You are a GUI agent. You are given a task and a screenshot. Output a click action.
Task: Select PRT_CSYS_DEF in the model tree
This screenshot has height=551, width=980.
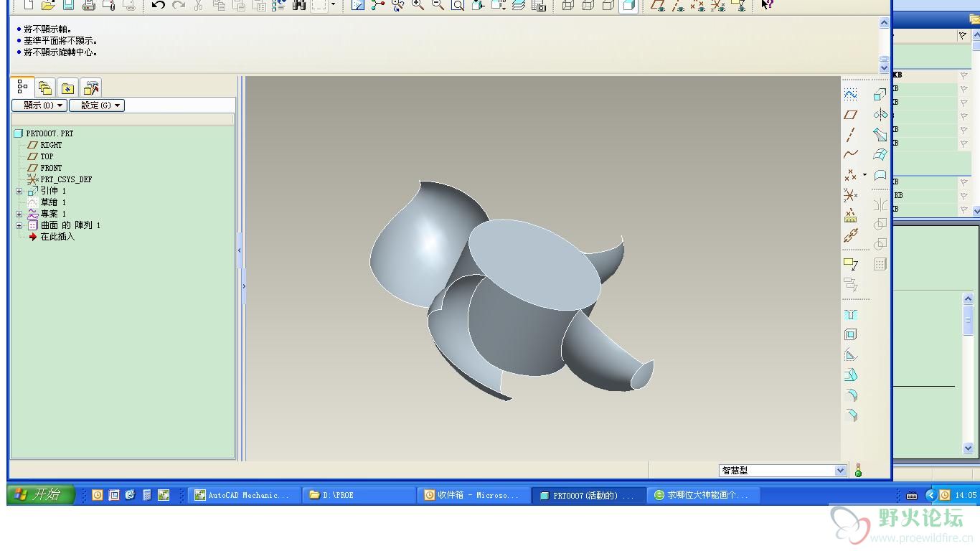coord(66,179)
